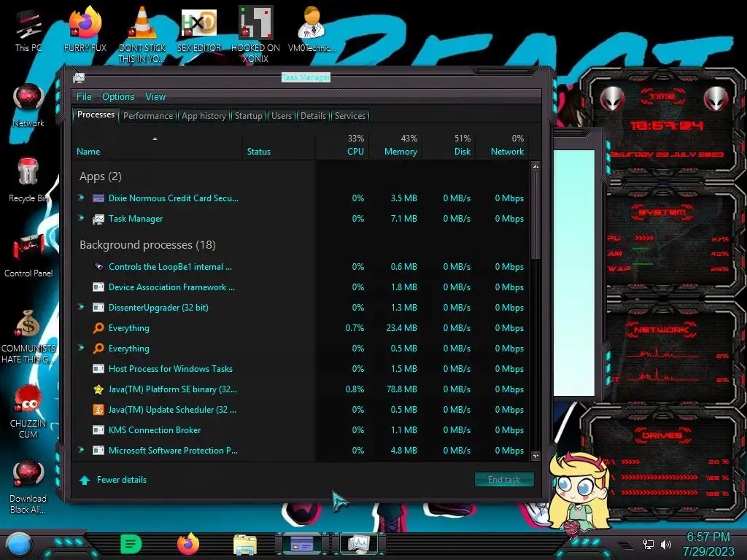Image resolution: width=747 pixels, height=560 pixels.
Task: Click the 78.8 MB Java memory value
Action: [x=402, y=389]
